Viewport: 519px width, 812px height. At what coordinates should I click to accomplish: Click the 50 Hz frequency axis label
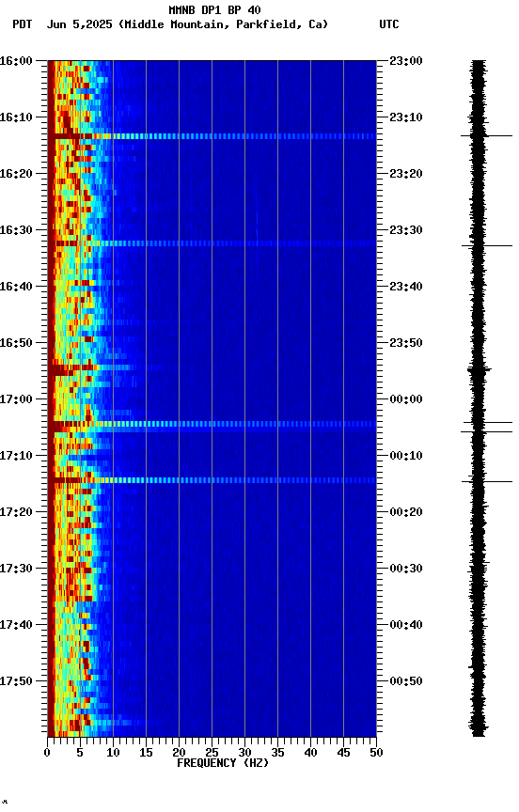(377, 754)
